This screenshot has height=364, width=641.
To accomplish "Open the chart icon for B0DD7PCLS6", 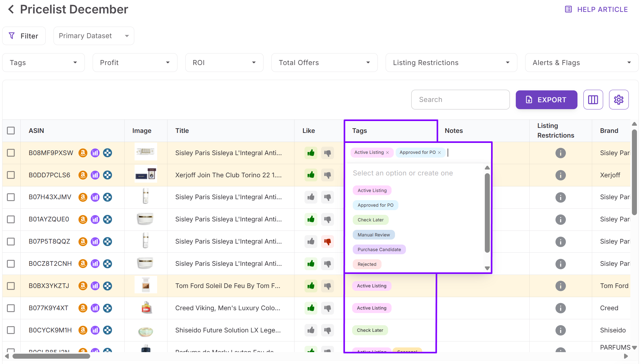I will point(95,175).
